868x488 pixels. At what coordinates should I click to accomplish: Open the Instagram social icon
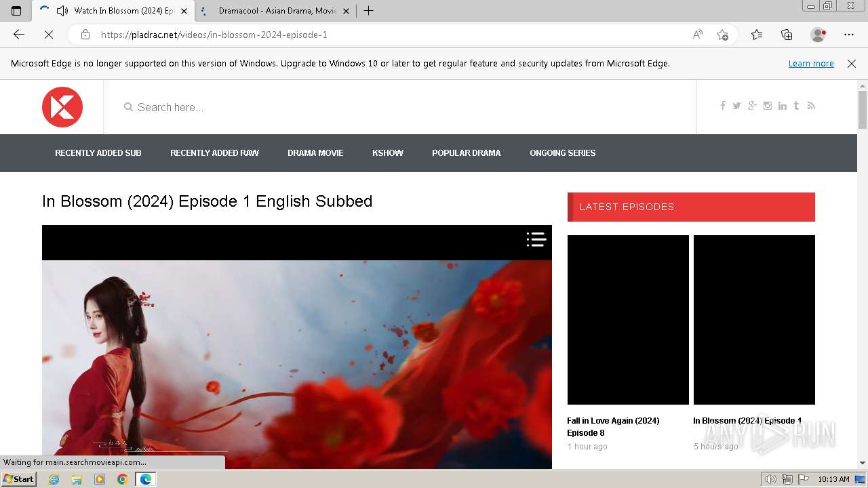click(768, 106)
